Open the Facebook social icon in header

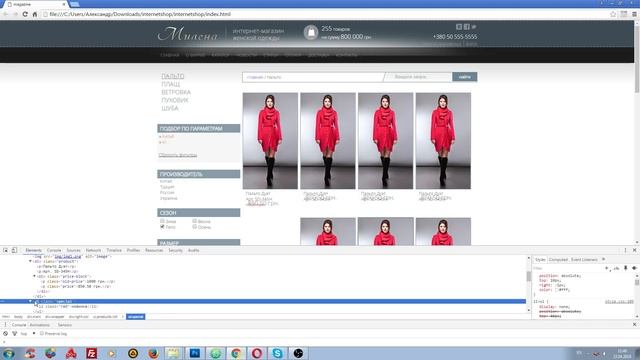(467, 27)
